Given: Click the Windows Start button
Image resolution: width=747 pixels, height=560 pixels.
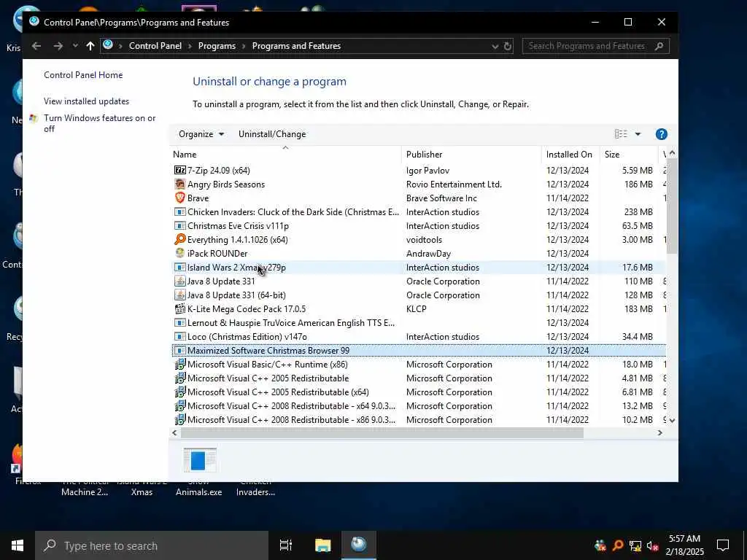Looking at the screenshot, I should pos(18,545).
